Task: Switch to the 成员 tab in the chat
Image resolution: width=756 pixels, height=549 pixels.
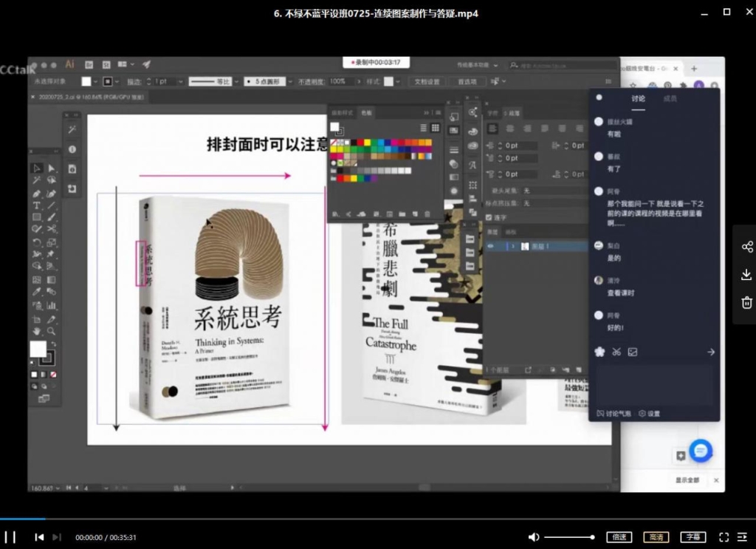Action: point(670,97)
